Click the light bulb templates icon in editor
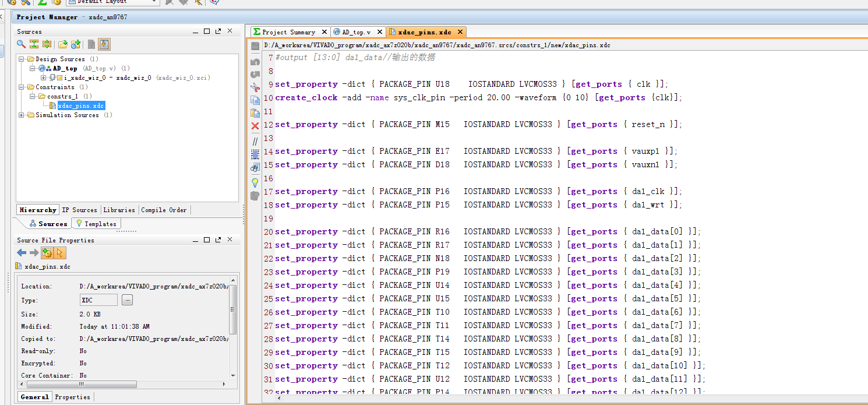 point(255,182)
